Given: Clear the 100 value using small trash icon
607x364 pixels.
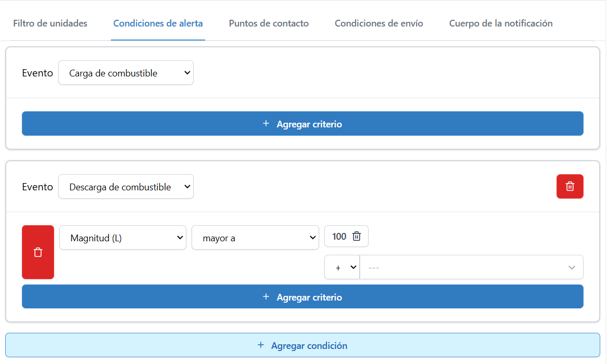Looking at the screenshot, I should [358, 236].
